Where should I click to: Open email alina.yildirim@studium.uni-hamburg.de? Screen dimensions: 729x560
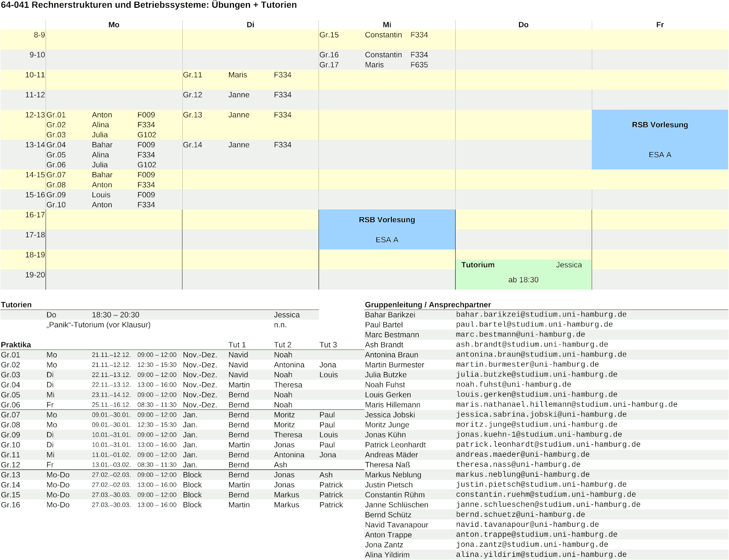(541, 555)
